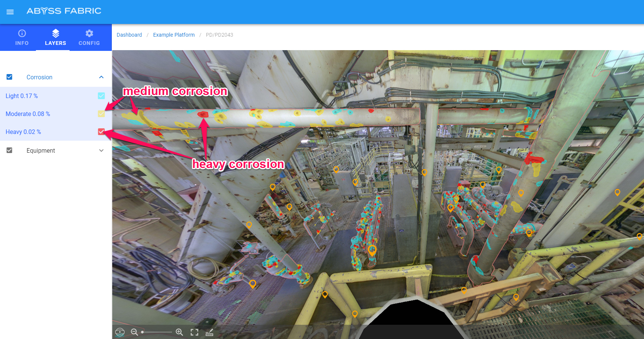Click the zoom out magnifier icon
Viewport: 644px width, 339px height.
134,332
